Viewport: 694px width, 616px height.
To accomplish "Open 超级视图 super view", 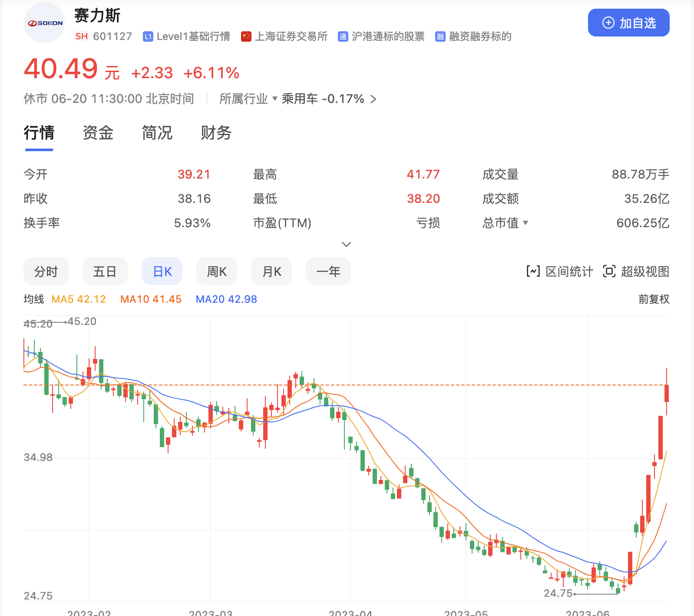I will [636, 272].
